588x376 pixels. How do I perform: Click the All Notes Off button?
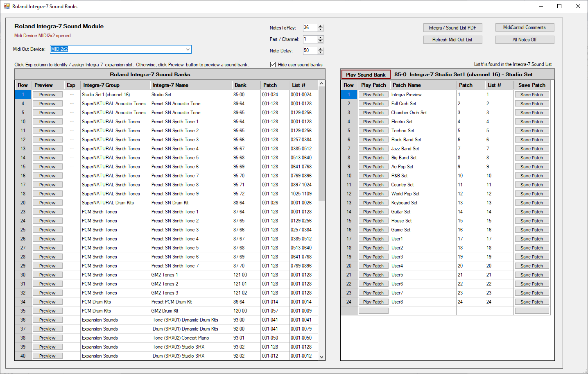(x=525, y=40)
